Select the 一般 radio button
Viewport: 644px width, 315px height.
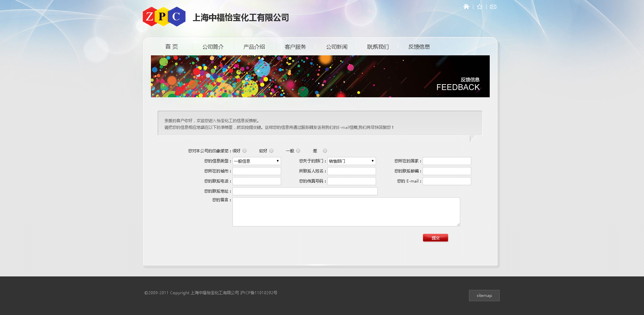tap(298, 151)
